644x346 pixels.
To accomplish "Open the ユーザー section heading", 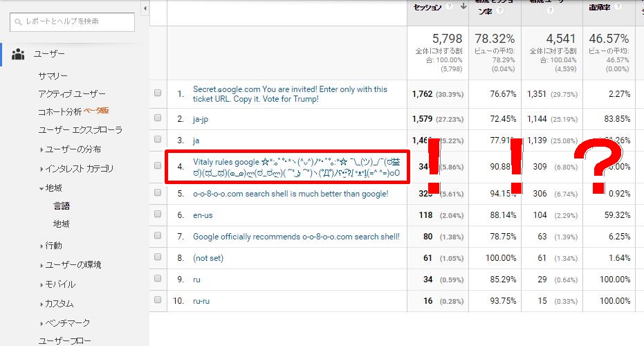I will 49,54.
